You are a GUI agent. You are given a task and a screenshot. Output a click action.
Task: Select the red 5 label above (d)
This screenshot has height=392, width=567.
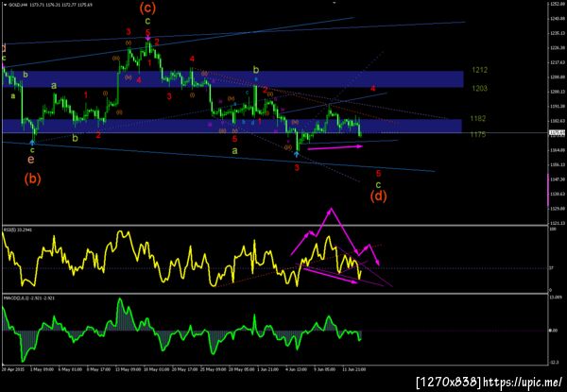[x=378, y=174]
